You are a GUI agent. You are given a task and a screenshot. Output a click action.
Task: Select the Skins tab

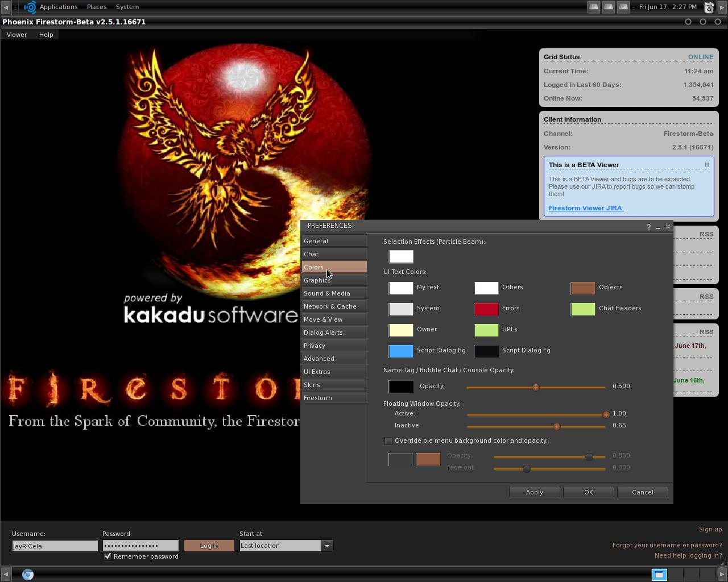pyautogui.click(x=334, y=385)
